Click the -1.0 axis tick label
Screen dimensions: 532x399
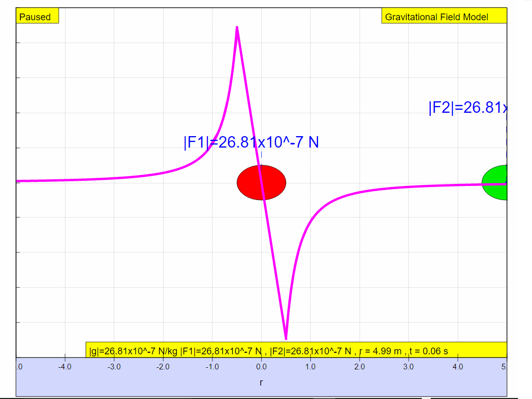tap(212, 367)
